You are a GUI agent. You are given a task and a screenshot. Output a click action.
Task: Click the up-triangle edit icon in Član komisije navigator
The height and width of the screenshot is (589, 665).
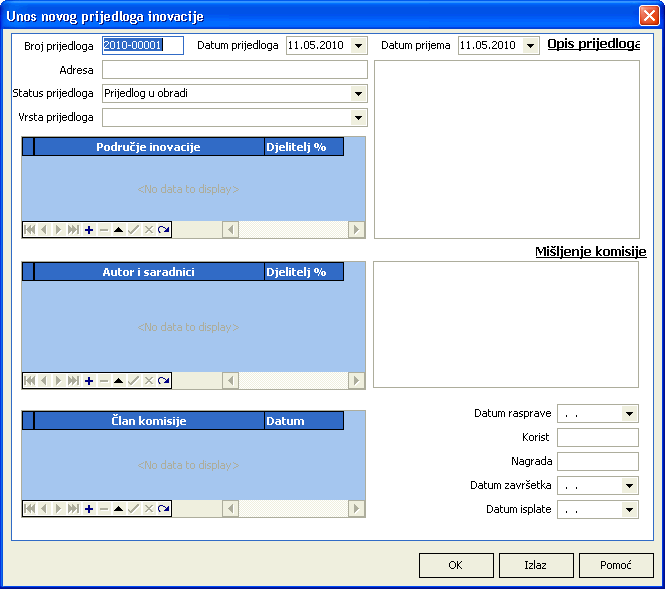pos(119,509)
